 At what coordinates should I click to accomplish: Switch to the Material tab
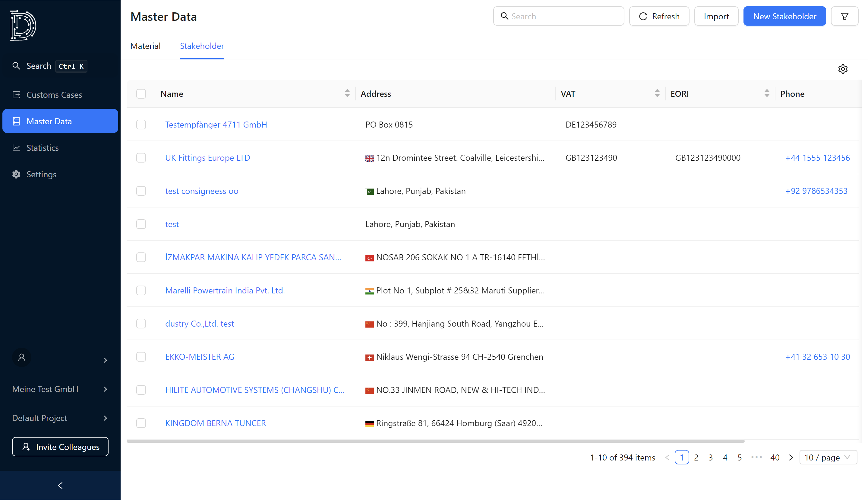point(145,46)
